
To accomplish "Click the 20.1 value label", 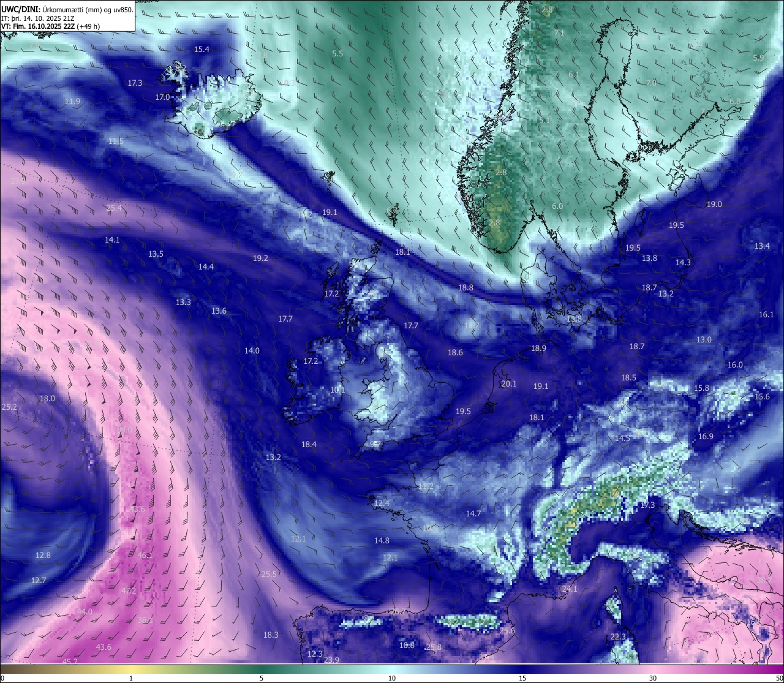I will 509,383.
